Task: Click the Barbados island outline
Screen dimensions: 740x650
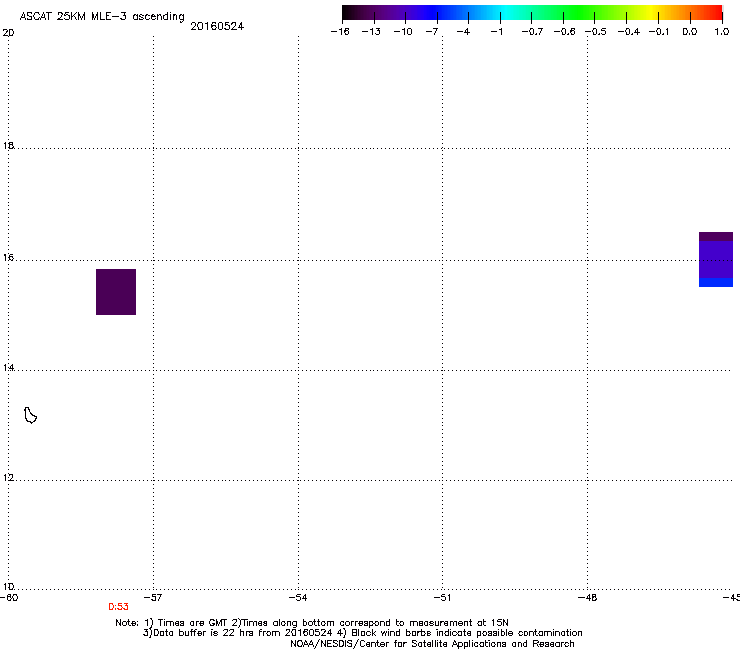Action: click(30, 415)
